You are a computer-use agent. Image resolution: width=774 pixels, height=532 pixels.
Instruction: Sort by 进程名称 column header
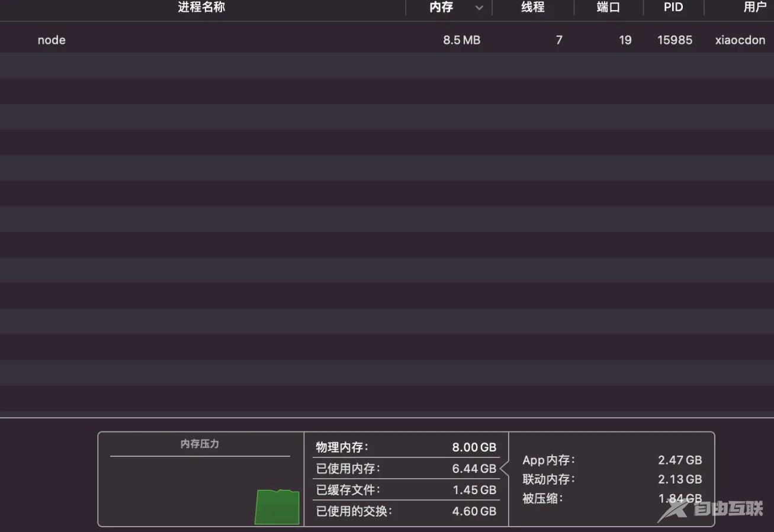(201, 8)
